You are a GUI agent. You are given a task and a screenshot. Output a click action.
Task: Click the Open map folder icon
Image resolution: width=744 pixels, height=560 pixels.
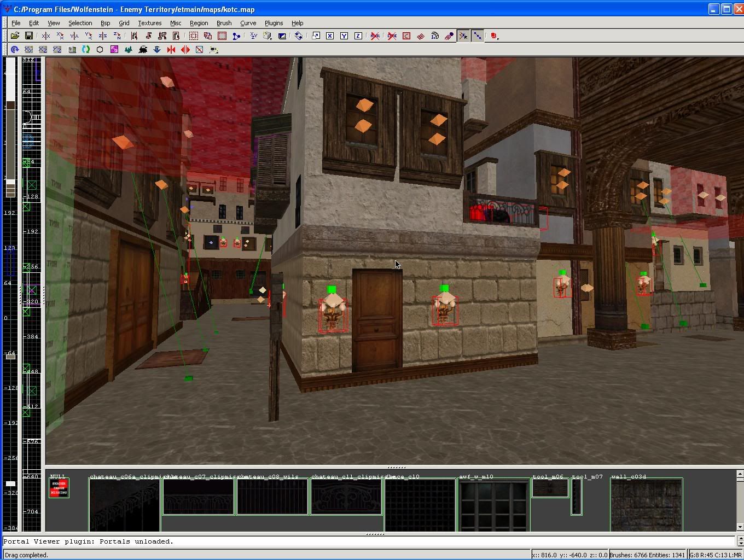[x=15, y=36]
